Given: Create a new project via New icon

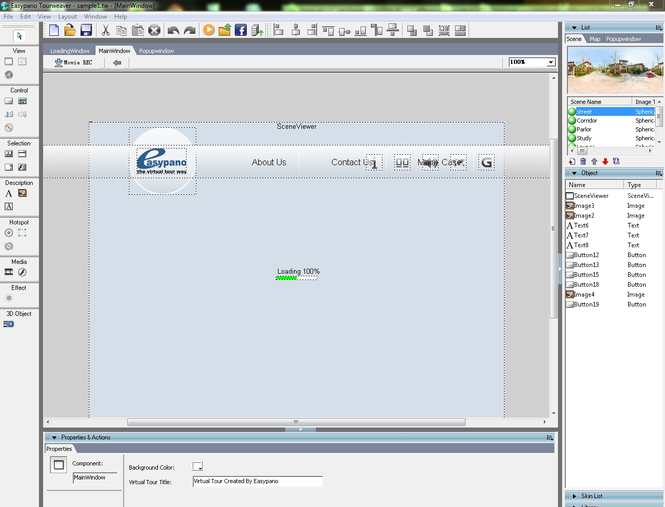Looking at the screenshot, I should (x=54, y=30).
